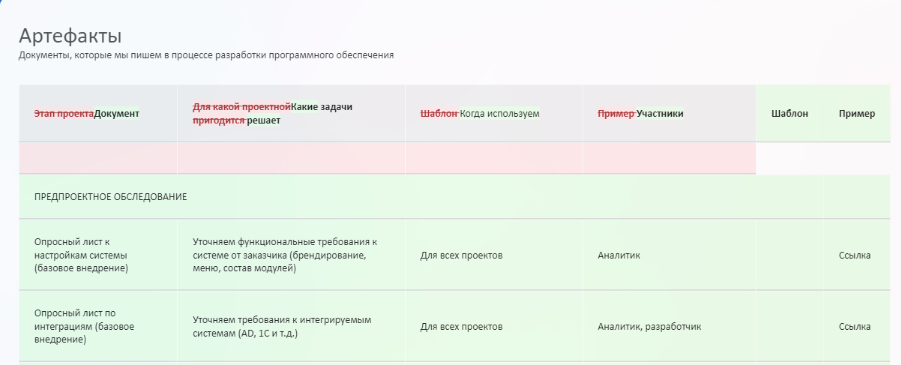The image size is (901, 365).
Task: Click the subtitle about Документы разработки программного обеспечения
Action: 206,55
